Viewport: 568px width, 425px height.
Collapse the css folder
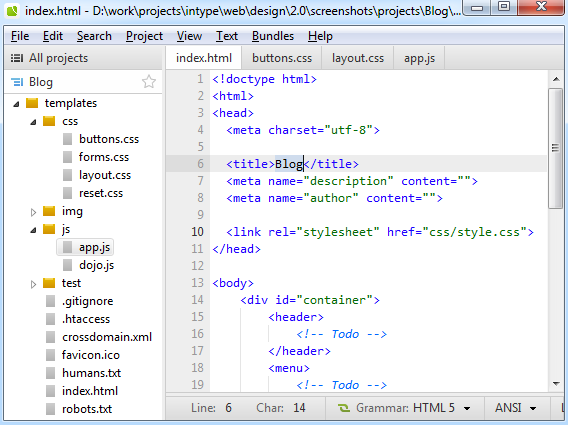click(33, 122)
